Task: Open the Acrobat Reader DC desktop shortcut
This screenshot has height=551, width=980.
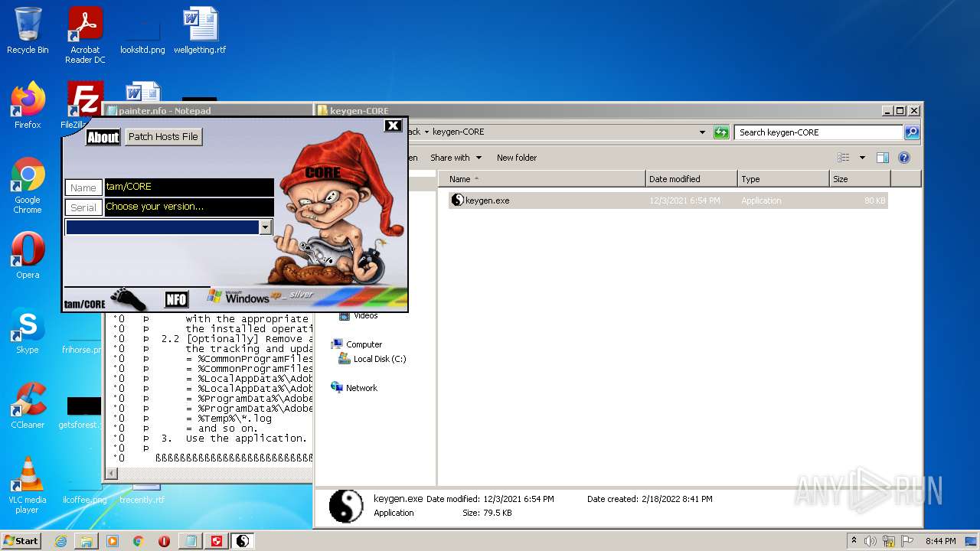Action: pyautogui.click(x=85, y=35)
